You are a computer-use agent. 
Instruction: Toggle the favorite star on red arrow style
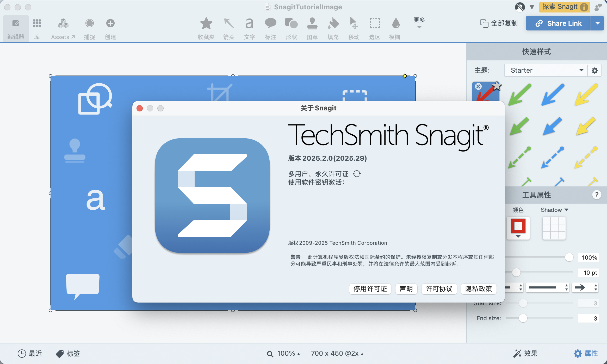tap(497, 86)
